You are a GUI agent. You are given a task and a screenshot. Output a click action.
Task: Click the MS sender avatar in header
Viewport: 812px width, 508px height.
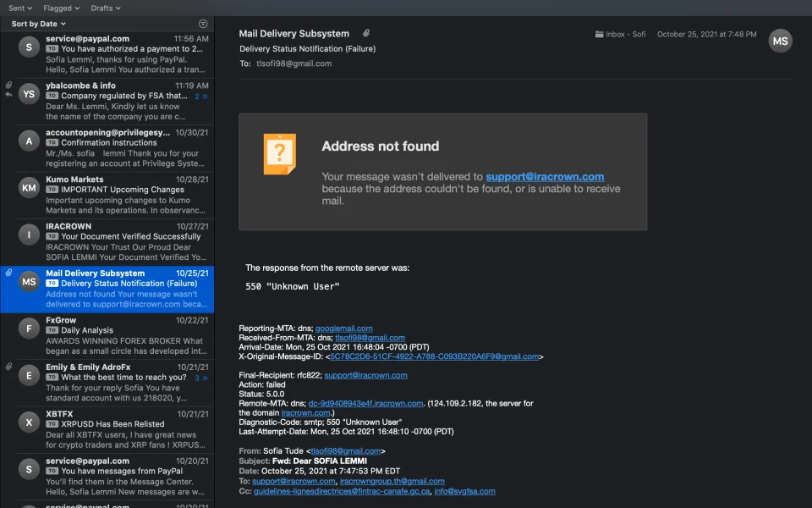[x=780, y=41]
